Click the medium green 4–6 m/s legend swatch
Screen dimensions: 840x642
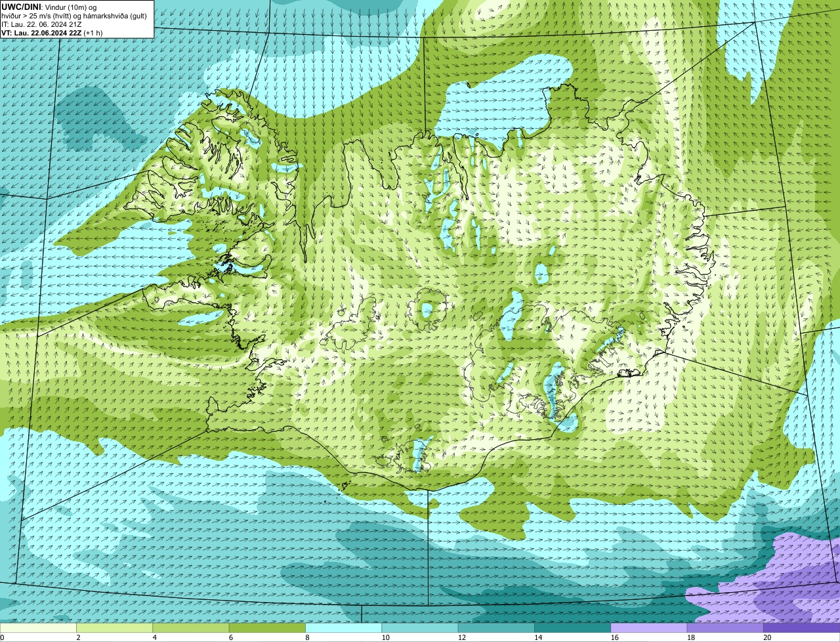(191, 628)
